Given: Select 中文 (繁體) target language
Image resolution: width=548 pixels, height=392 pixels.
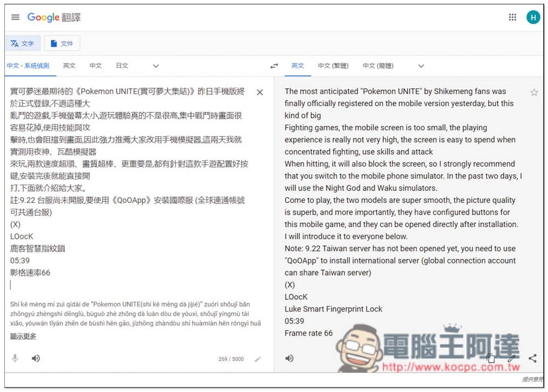Looking at the screenshot, I should 333,66.
